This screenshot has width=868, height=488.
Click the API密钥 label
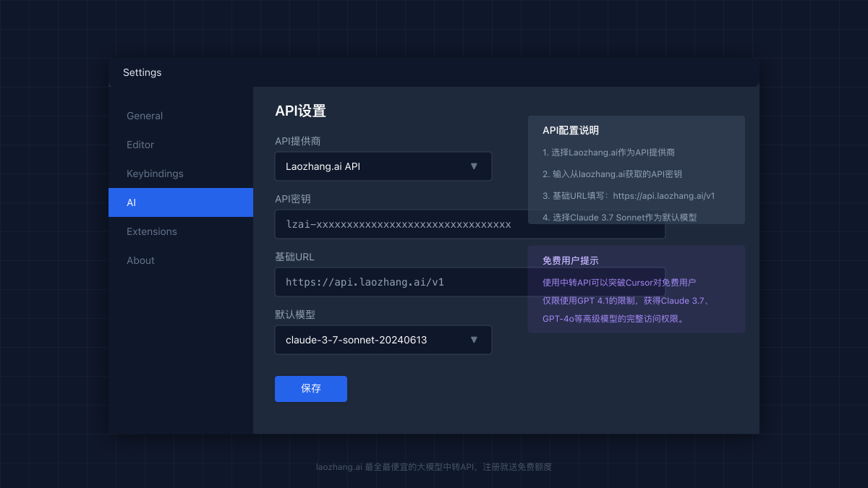click(293, 199)
